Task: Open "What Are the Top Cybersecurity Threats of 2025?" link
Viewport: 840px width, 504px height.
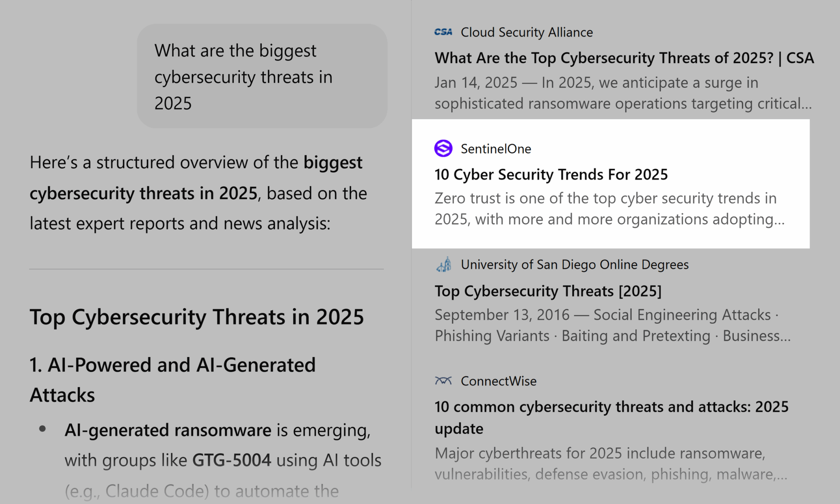Action: pos(624,58)
